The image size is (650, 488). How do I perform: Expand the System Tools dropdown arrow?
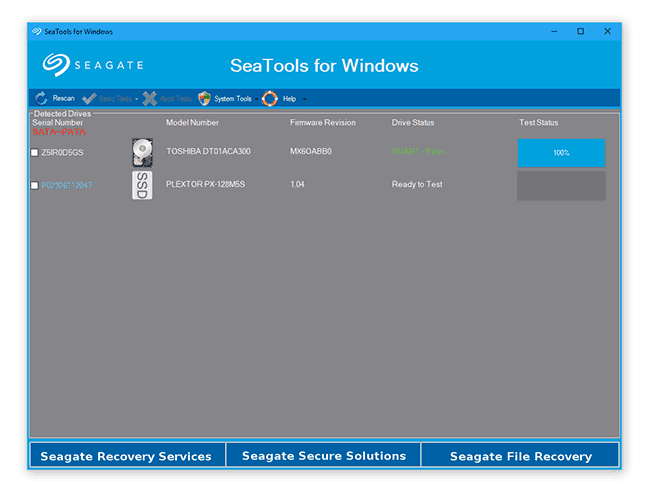pos(257,99)
